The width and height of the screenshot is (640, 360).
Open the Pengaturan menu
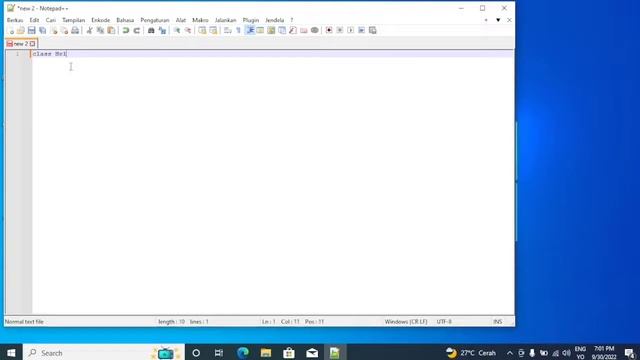pyautogui.click(x=155, y=20)
